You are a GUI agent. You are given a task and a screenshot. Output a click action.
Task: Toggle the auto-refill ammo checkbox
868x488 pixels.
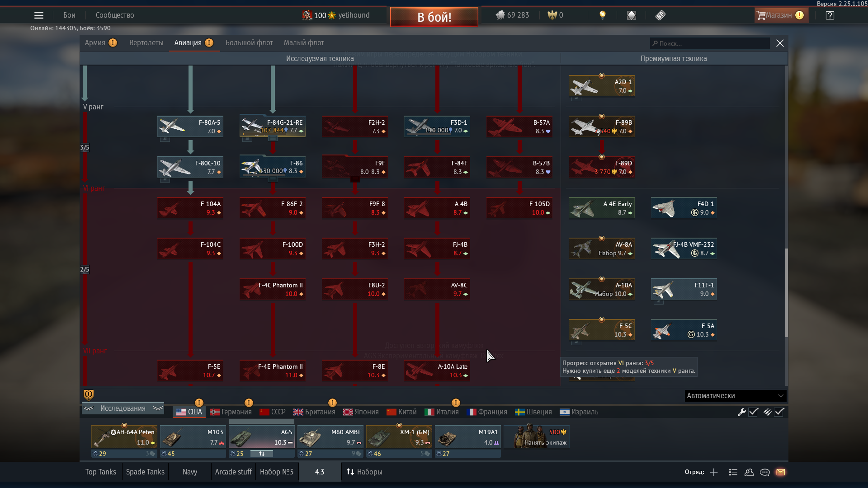(x=779, y=412)
